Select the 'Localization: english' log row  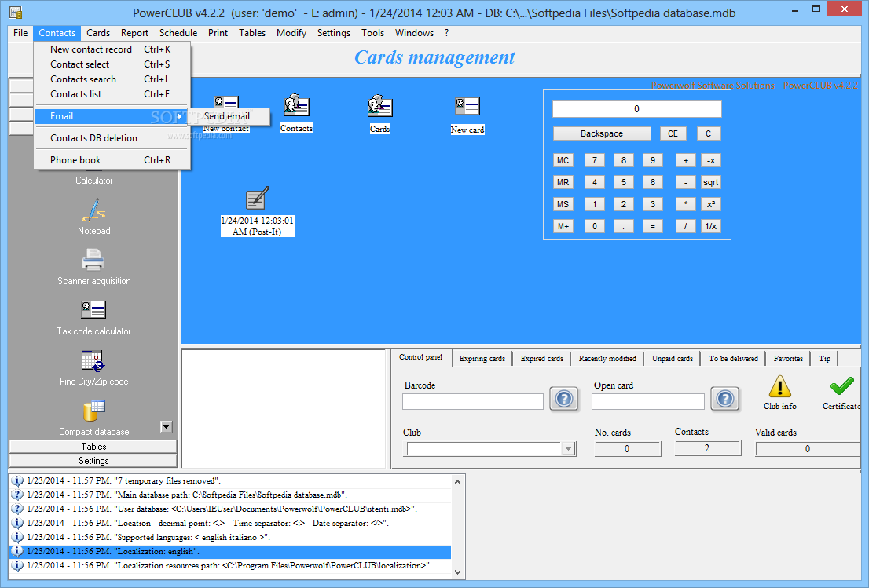230,551
